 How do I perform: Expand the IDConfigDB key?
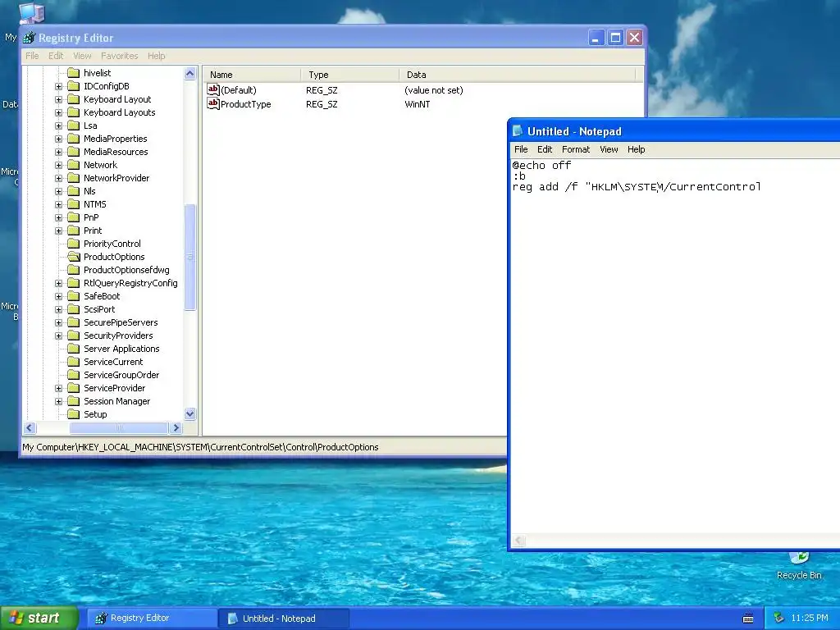pos(59,86)
